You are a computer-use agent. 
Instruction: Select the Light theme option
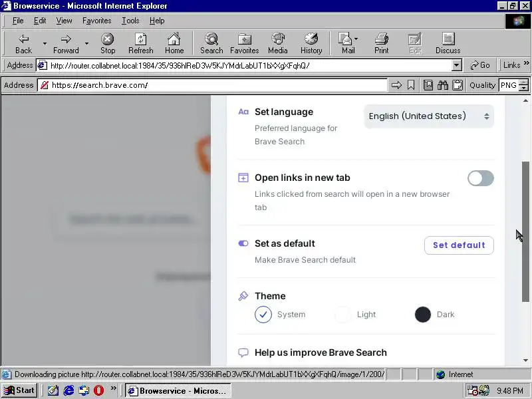point(342,315)
